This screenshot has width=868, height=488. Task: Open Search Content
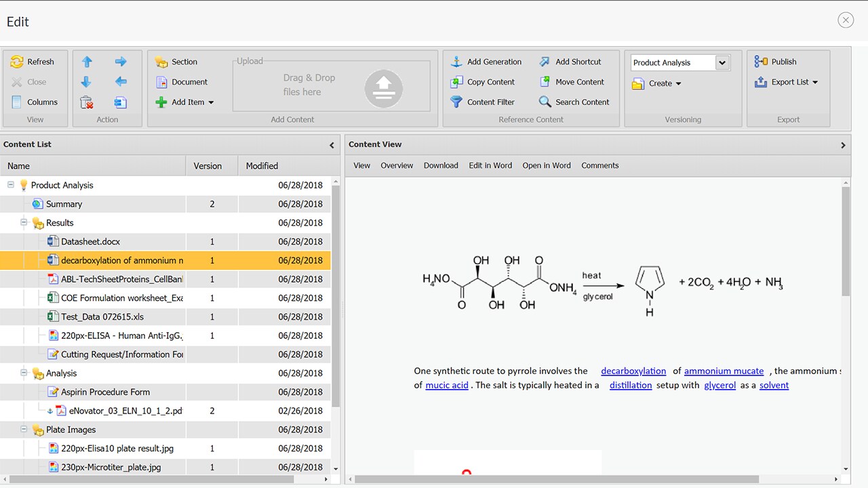point(574,102)
